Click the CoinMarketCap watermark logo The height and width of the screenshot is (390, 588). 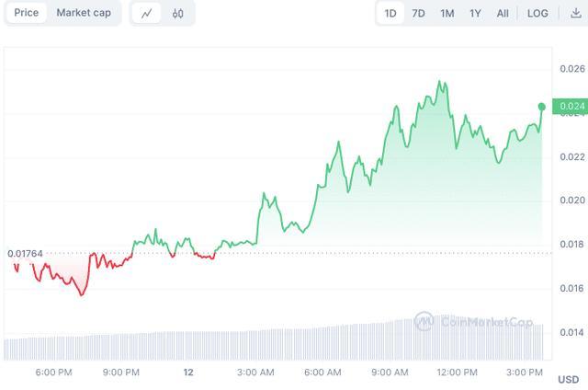[x=475, y=321]
